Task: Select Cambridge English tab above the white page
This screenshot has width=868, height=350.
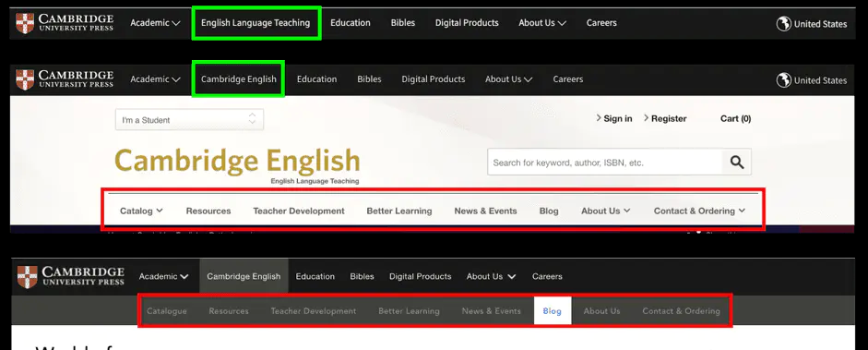Action: click(x=239, y=79)
